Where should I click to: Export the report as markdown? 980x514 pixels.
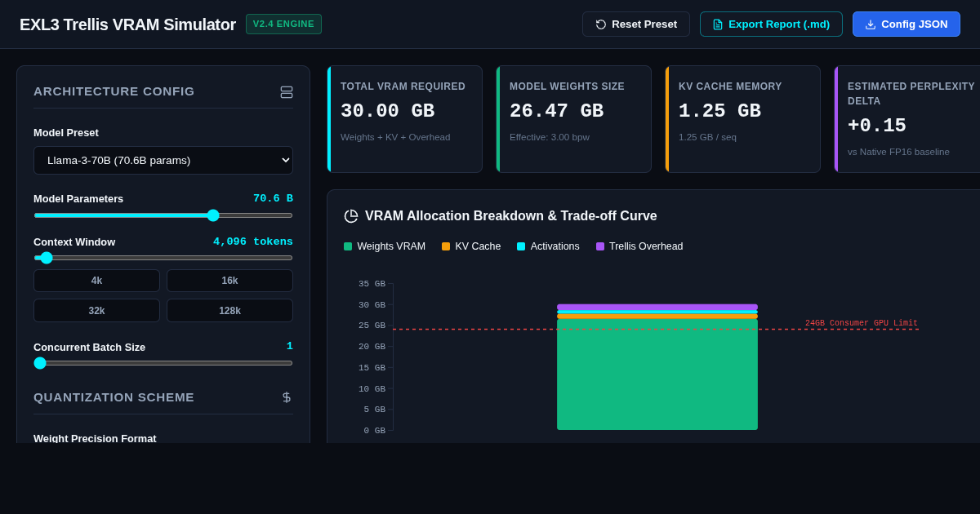pyautogui.click(x=771, y=24)
